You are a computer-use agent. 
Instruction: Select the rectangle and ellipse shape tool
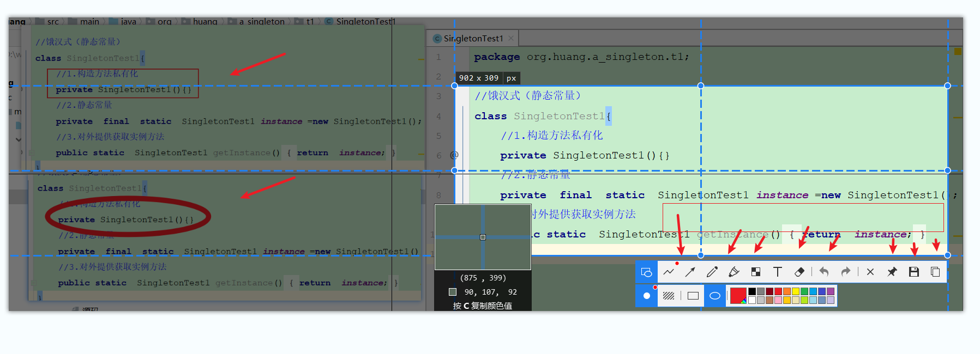[x=646, y=272]
